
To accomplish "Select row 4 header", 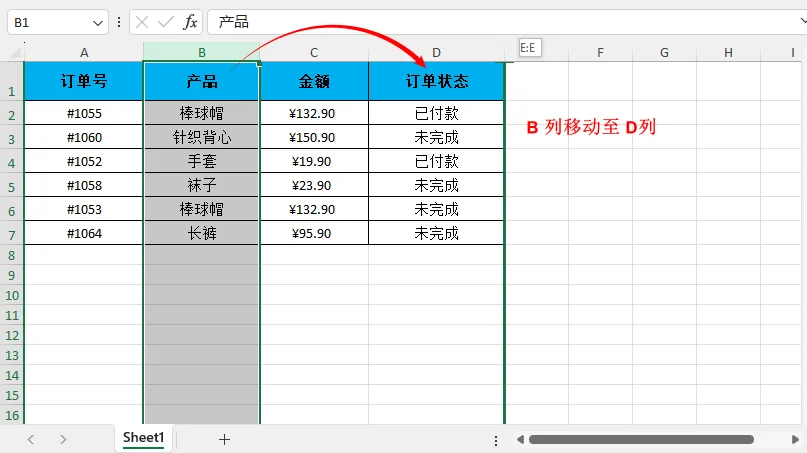I will coord(11,161).
